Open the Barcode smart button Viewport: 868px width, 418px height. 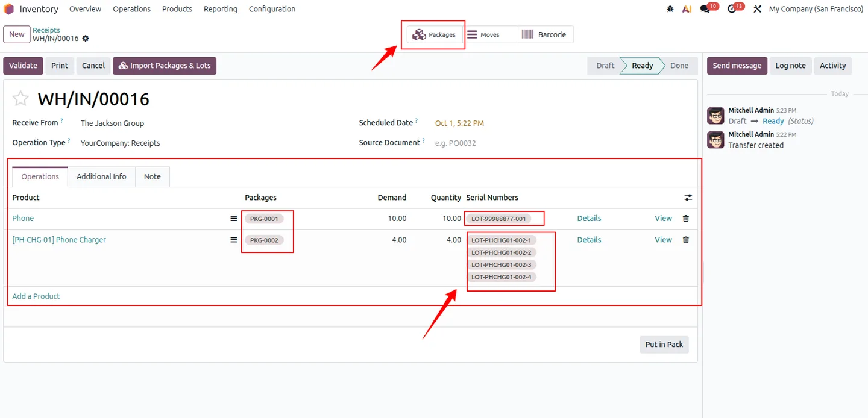(x=546, y=34)
